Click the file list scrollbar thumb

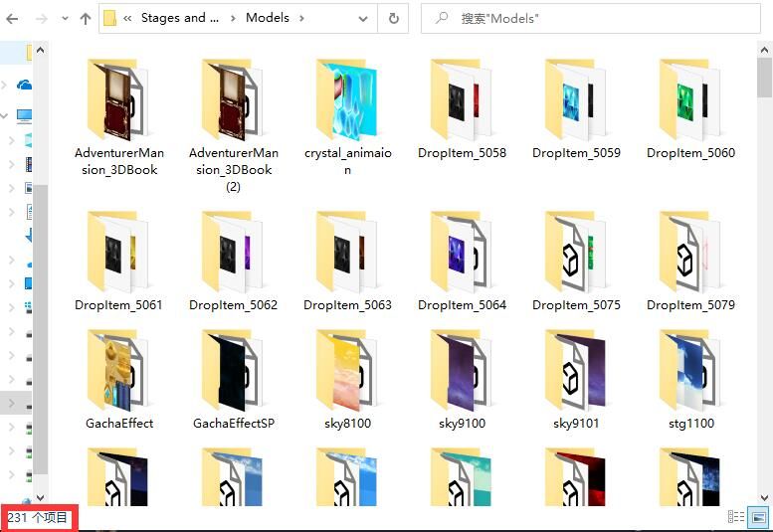765,78
